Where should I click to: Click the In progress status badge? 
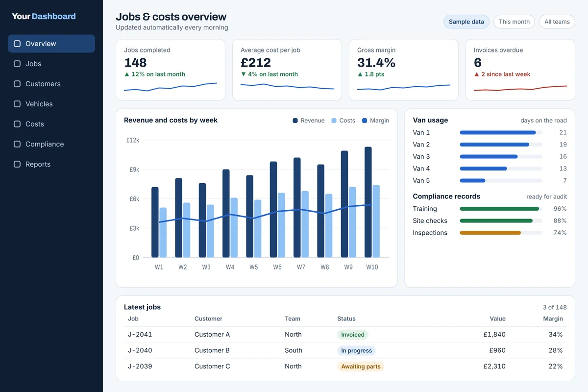[x=357, y=350]
